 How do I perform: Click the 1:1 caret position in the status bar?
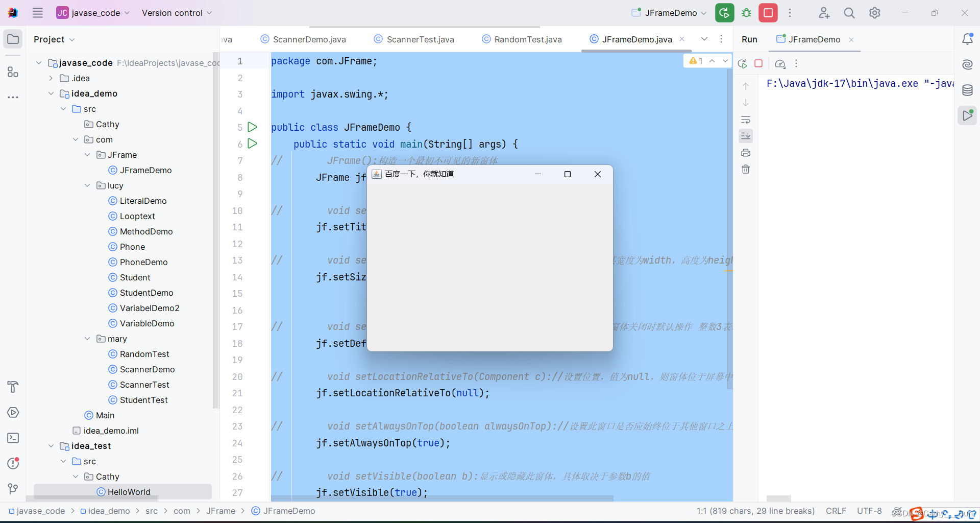(755, 511)
